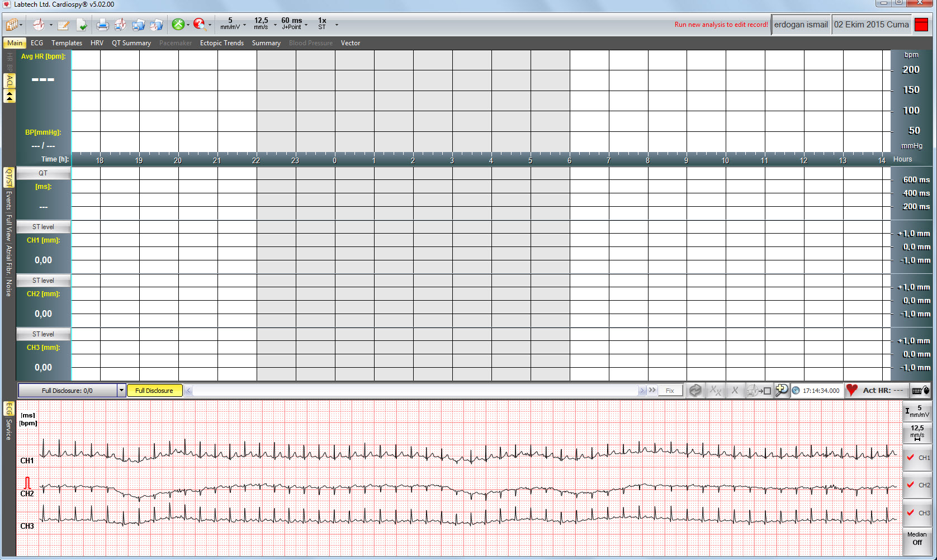Open the patient records dropdown arrow
The height and width of the screenshot is (560, 937).
click(21, 25)
